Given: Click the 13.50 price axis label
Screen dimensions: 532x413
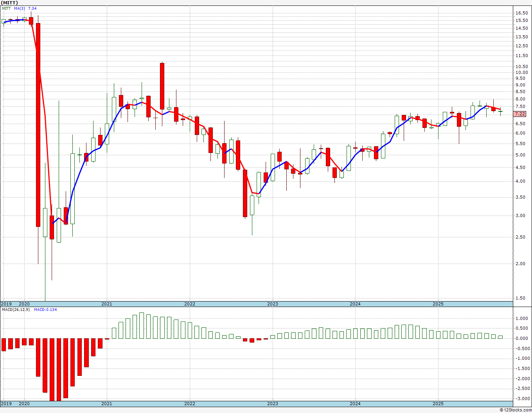Looking at the screenshot, I should pos(521,37).
